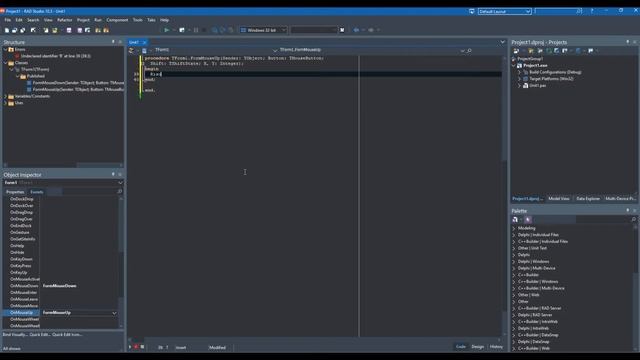The height and width of the screenshot is (360, 640).
Task: Click the purple icon in Palette toolbar
Action: click(x=528, y=220)
